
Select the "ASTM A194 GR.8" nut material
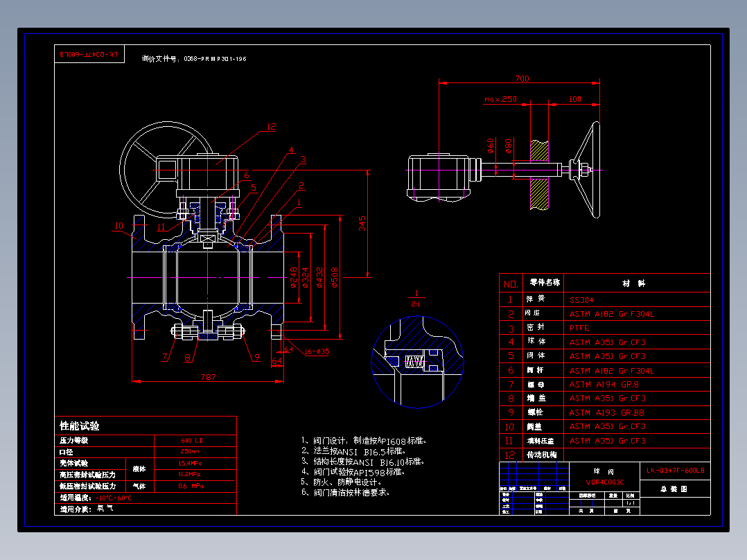tap(604, 384)
